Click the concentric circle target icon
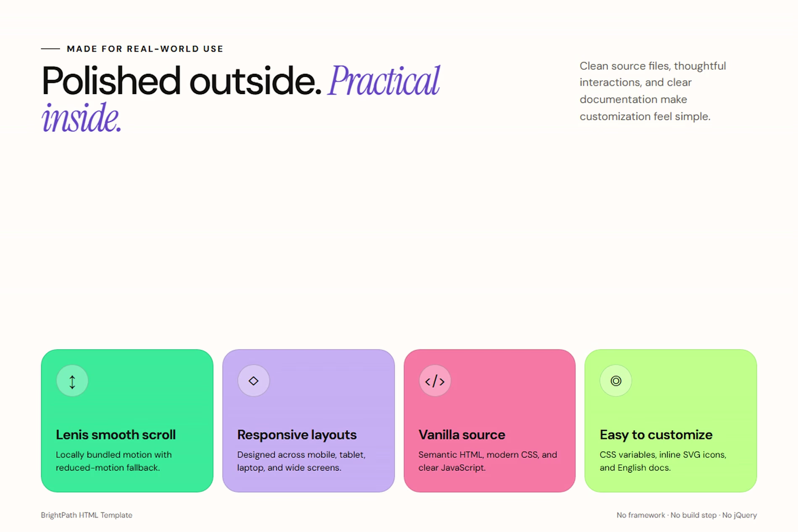The height and width of the screenshot is (532, 798). click(616, 381)
